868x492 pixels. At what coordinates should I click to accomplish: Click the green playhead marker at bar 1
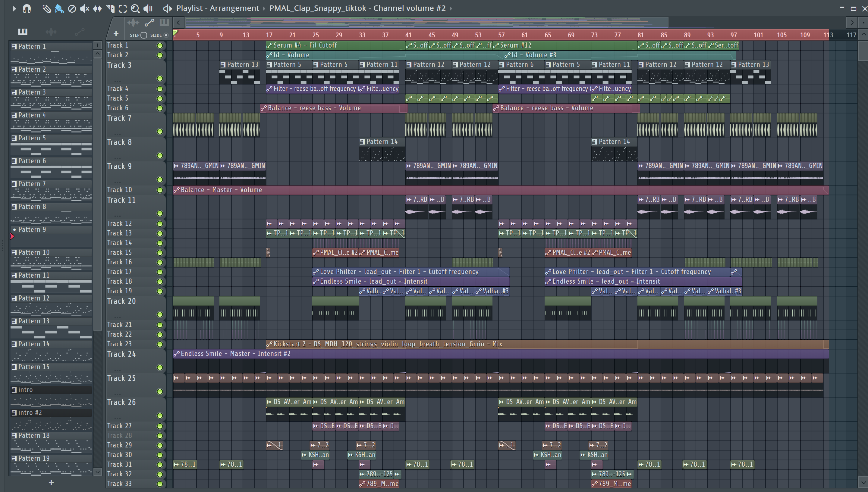(x=175, y=33)
